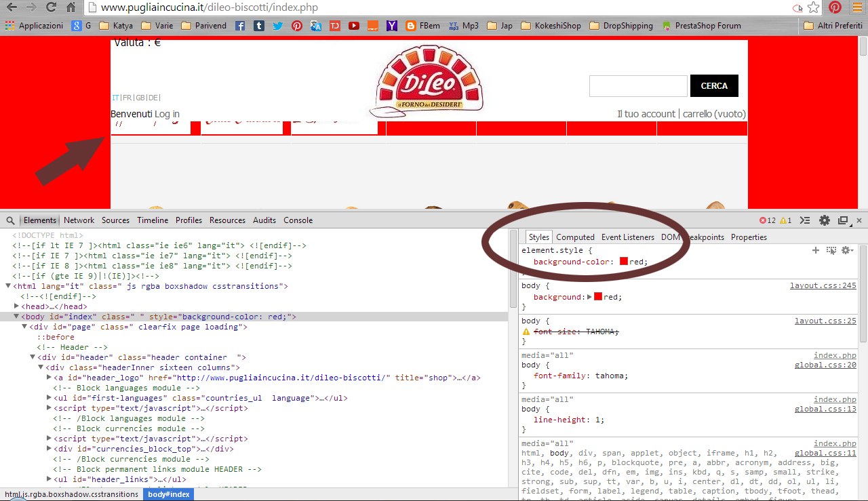868x501 pixels.
Task: Click the site search input field
Action: [638, 86]
